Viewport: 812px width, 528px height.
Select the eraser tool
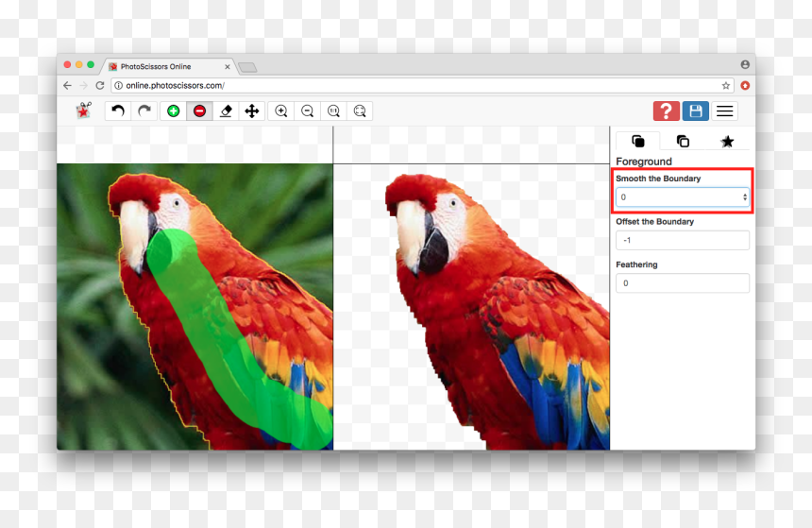(x=226, y=111)
